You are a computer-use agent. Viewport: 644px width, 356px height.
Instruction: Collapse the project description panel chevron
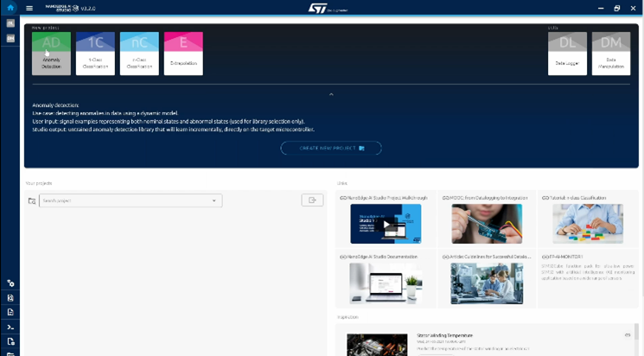(331, 94)
